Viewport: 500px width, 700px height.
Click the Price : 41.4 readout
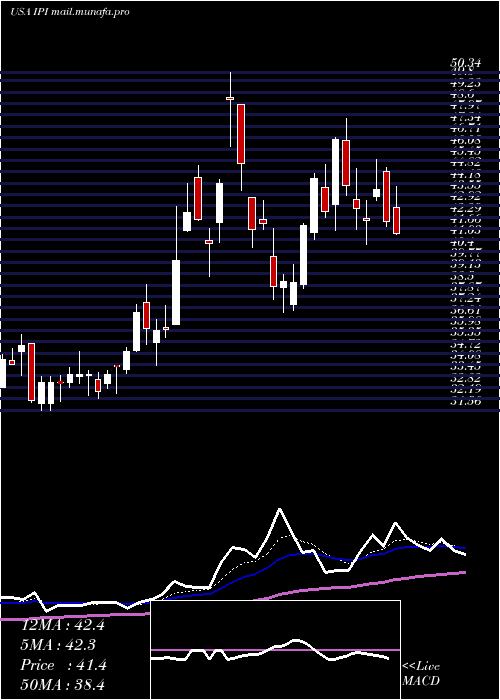[63, 665]
